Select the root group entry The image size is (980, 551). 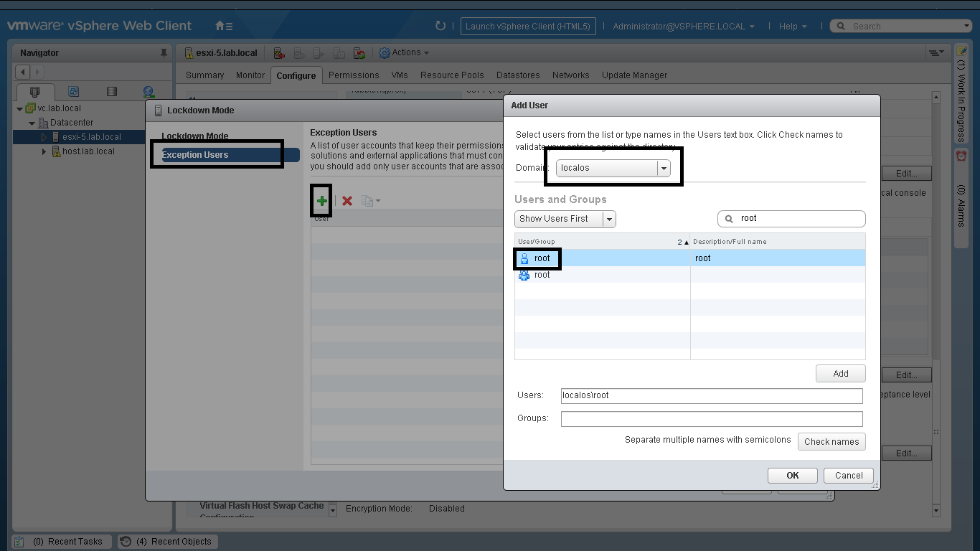(542, 275)
